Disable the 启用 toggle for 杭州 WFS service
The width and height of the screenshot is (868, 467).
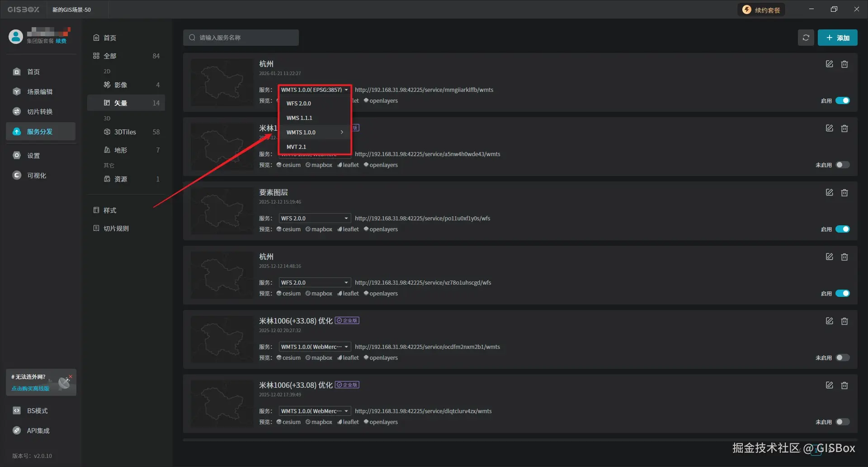click(842, 293)
